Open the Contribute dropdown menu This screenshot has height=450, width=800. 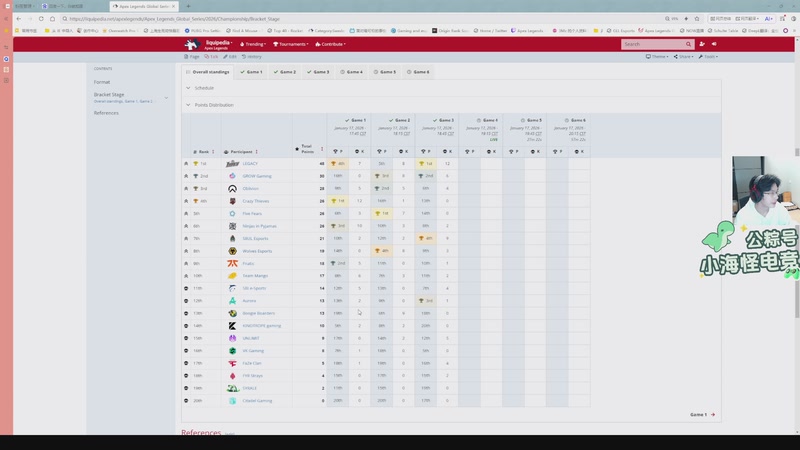pos(331,44)
